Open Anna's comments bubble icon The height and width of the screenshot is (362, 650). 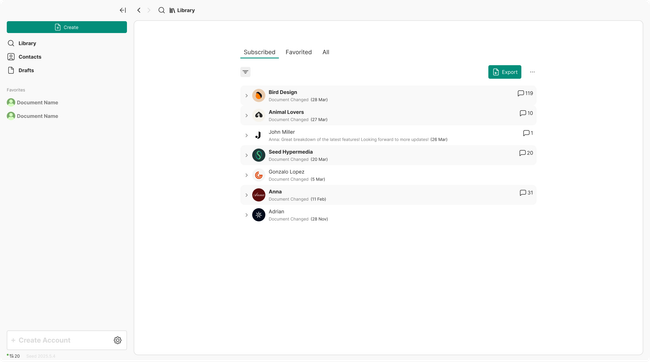(522, 193)
